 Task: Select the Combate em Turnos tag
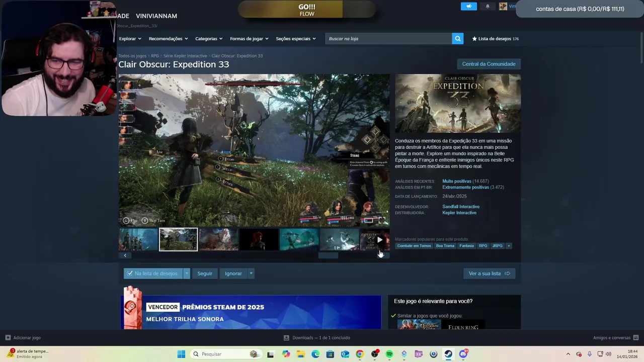tap(414, 246)
